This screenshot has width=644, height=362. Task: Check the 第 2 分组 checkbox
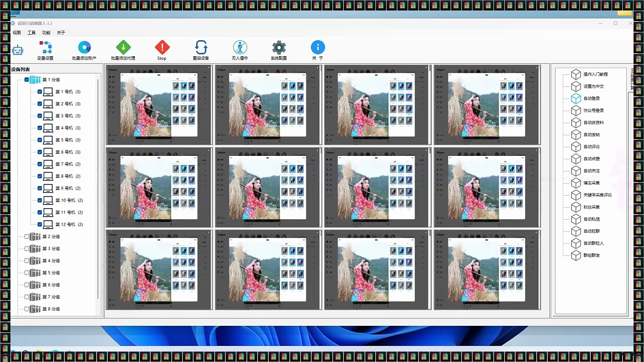(27, 236)
